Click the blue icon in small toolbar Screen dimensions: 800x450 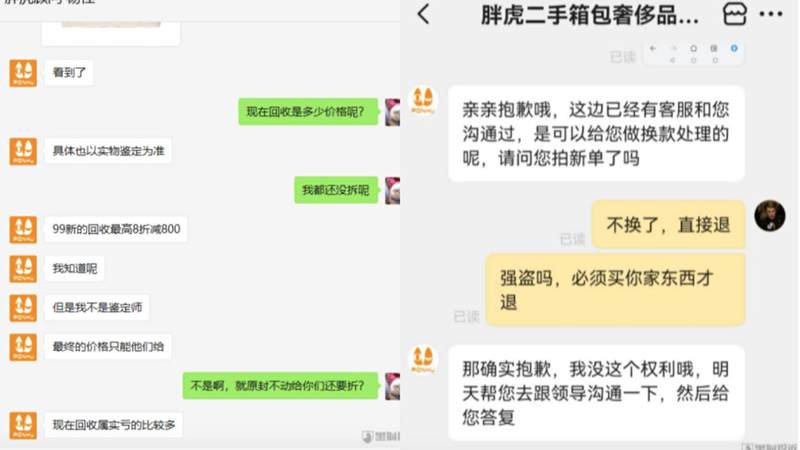734,48
